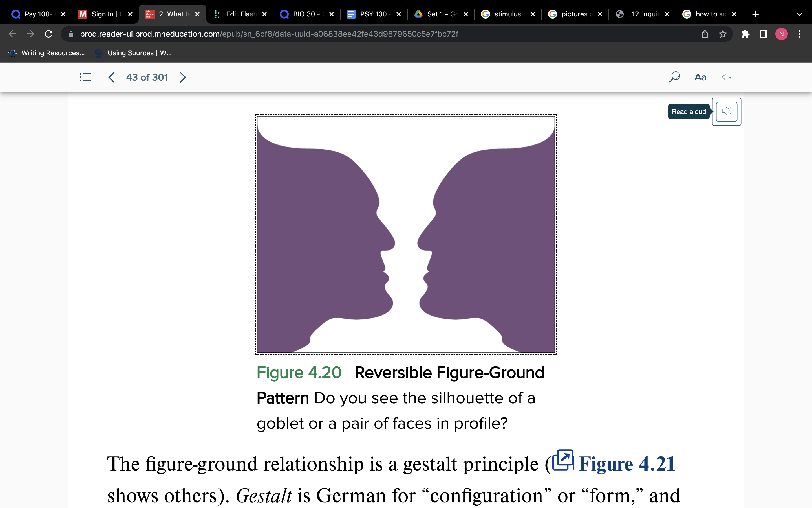Screen dimensions: 812x508
Task: Close the PSY 100 document tab
Action: [x=399, y=14]
